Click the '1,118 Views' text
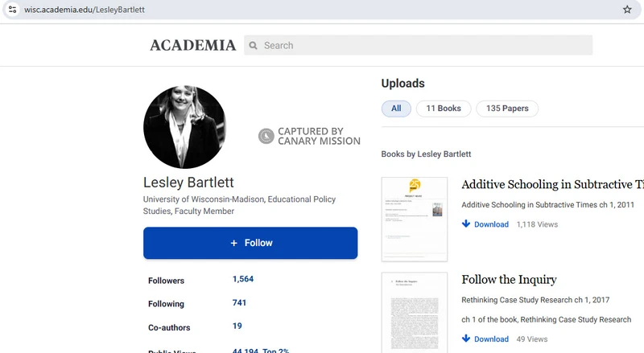 [537, 224]
